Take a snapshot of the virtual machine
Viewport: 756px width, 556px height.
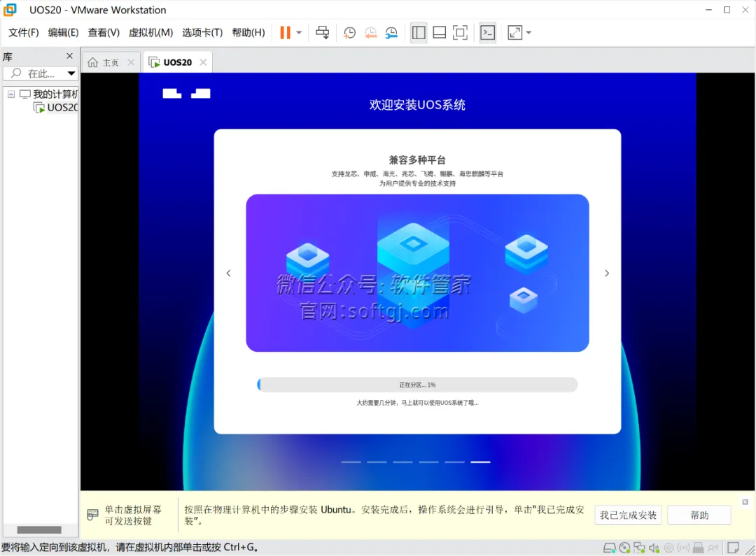(349, 33)
